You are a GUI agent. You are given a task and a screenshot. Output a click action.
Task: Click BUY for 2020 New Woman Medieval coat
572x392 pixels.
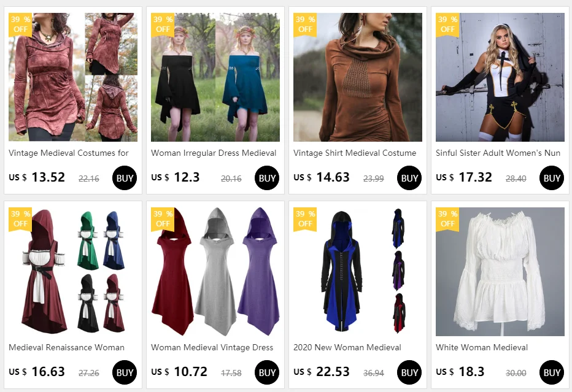pos(409,372)
